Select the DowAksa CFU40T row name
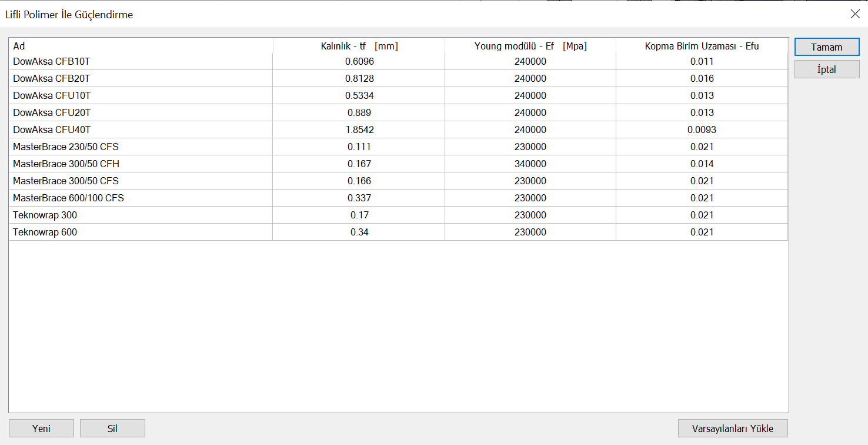The width and height of the screenshot is (868, 445). tap(52, 129)
